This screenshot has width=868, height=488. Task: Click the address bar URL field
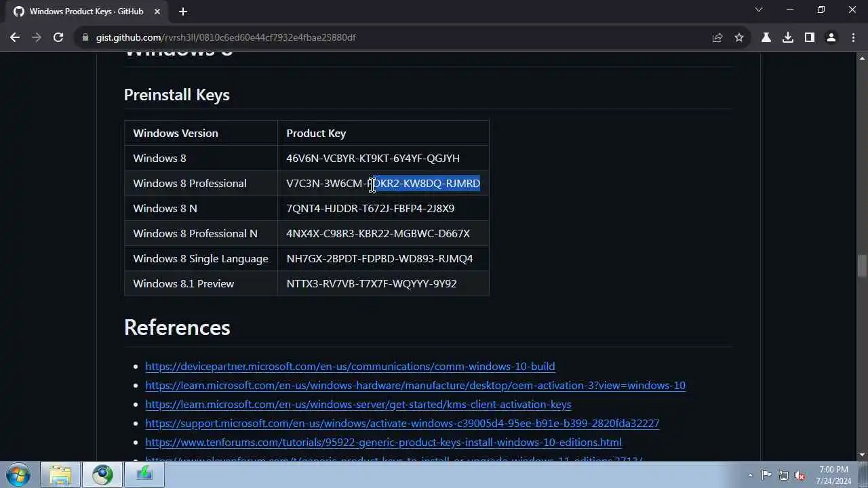(393, 37)
